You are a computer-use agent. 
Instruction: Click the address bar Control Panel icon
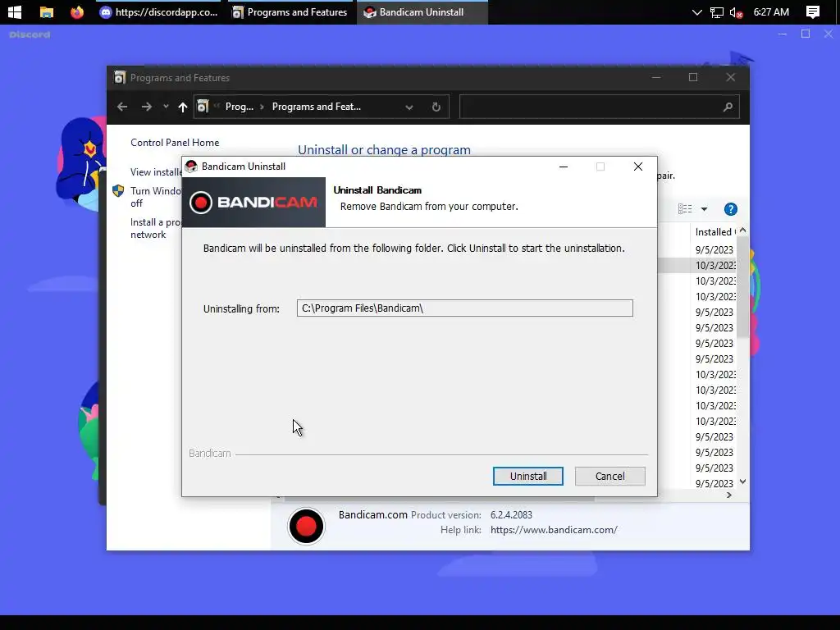pyautogui.click(x=203, y=107)
